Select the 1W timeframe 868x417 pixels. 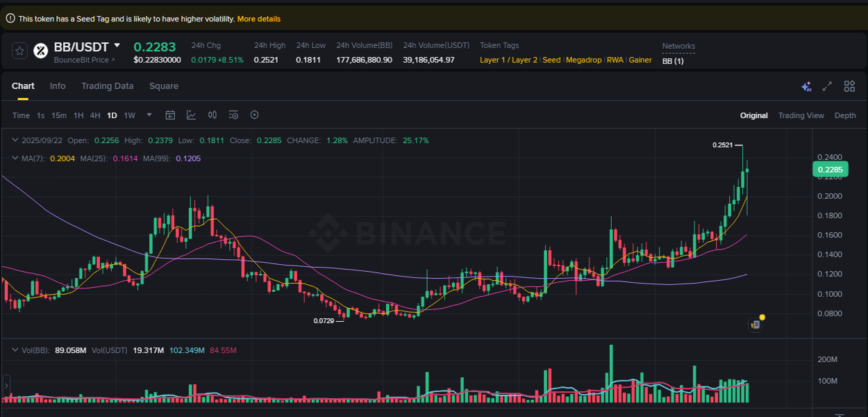(x=129, y=115)
